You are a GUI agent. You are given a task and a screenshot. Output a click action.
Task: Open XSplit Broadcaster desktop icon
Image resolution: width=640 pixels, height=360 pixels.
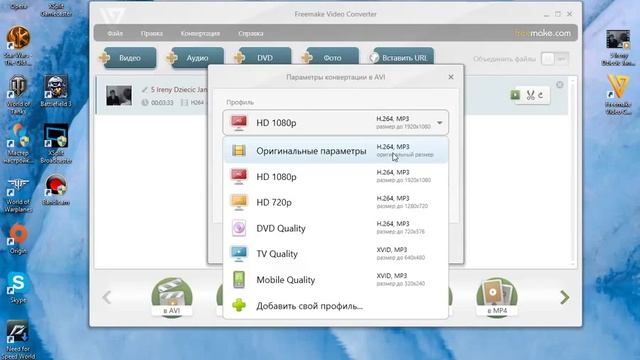(x=56, y=144)
